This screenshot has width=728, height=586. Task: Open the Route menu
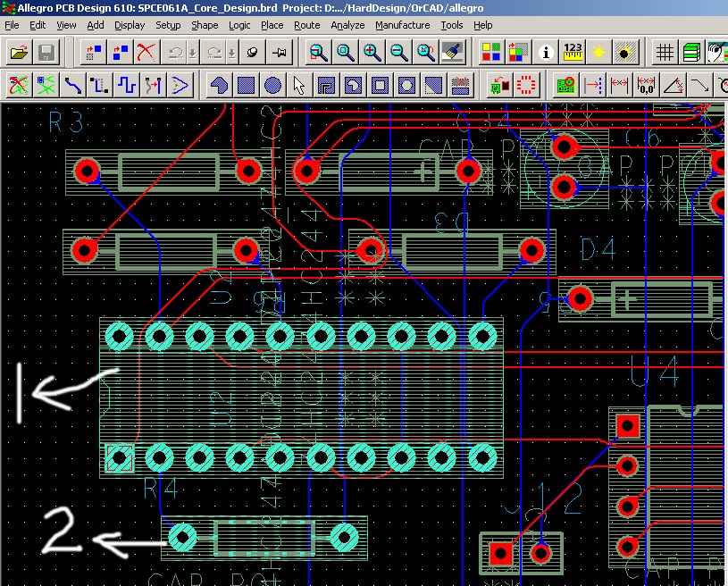click(x=306, y=25)
